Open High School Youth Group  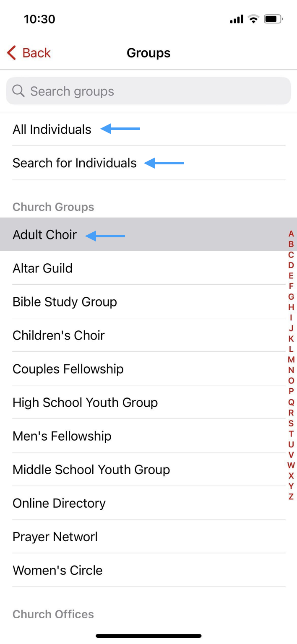[85, 402]
